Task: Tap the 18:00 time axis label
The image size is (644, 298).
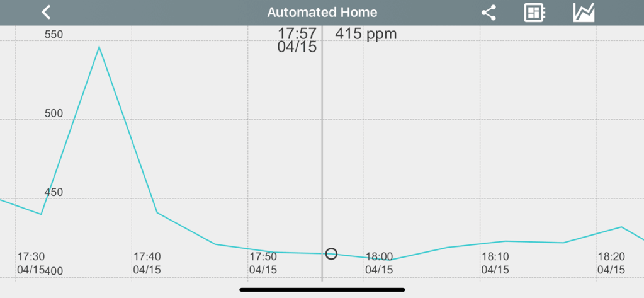Action: pos(379,263)
